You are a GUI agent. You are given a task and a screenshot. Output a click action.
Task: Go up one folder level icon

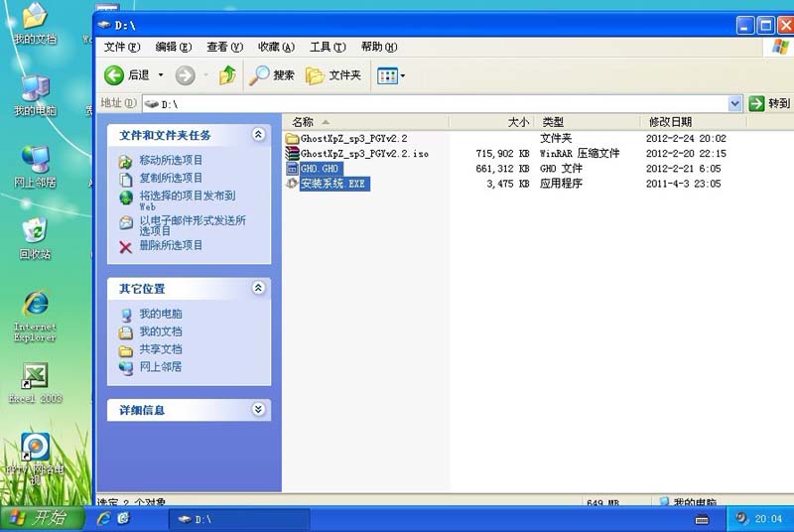point(227,75)
